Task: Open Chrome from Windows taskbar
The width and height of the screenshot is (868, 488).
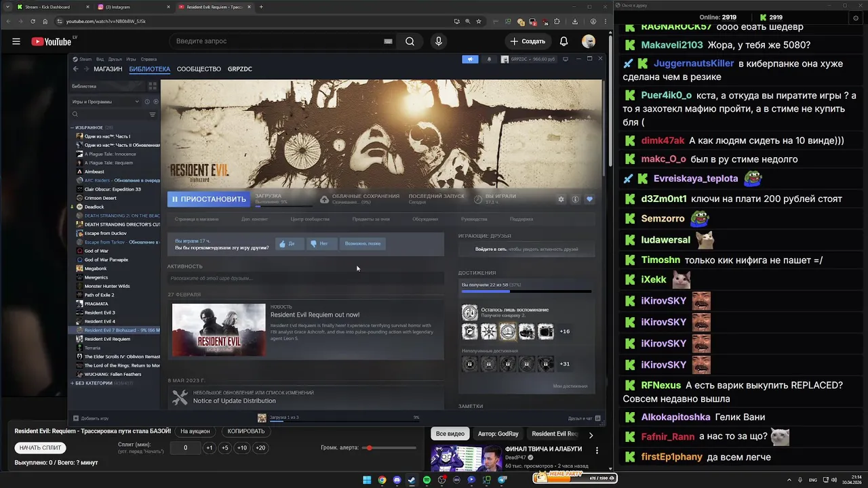Action: pos(382,480)
